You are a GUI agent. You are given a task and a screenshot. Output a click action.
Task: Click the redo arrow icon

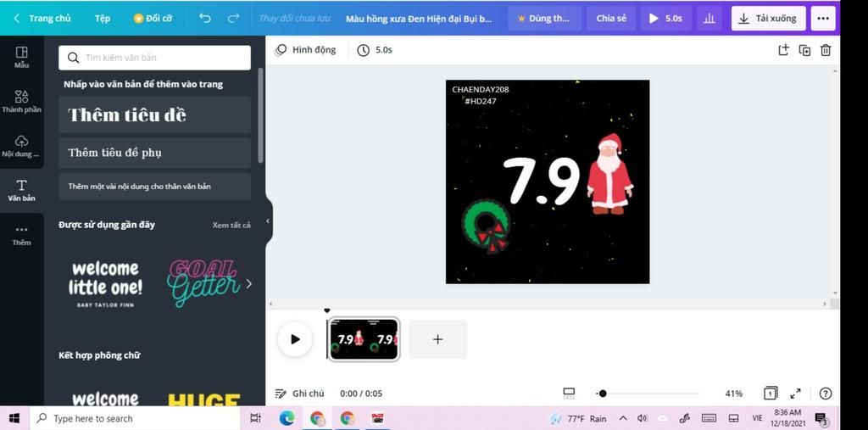(x=234, y=19)
